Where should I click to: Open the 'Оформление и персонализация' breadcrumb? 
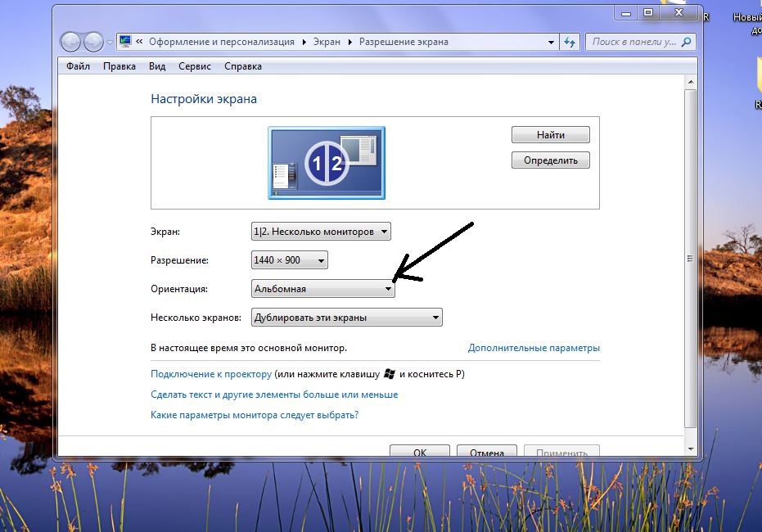coord(222,42)
